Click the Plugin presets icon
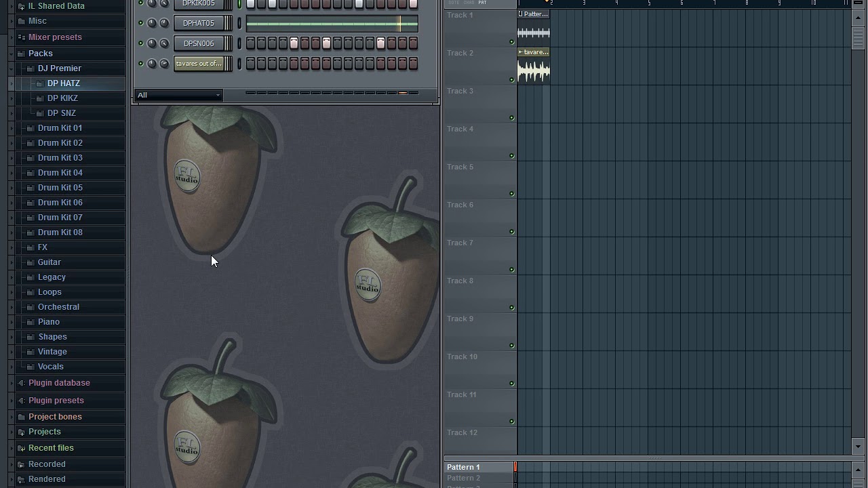Image resolution: width=868 pixels, height=488 pixels. tap(21, 401)
